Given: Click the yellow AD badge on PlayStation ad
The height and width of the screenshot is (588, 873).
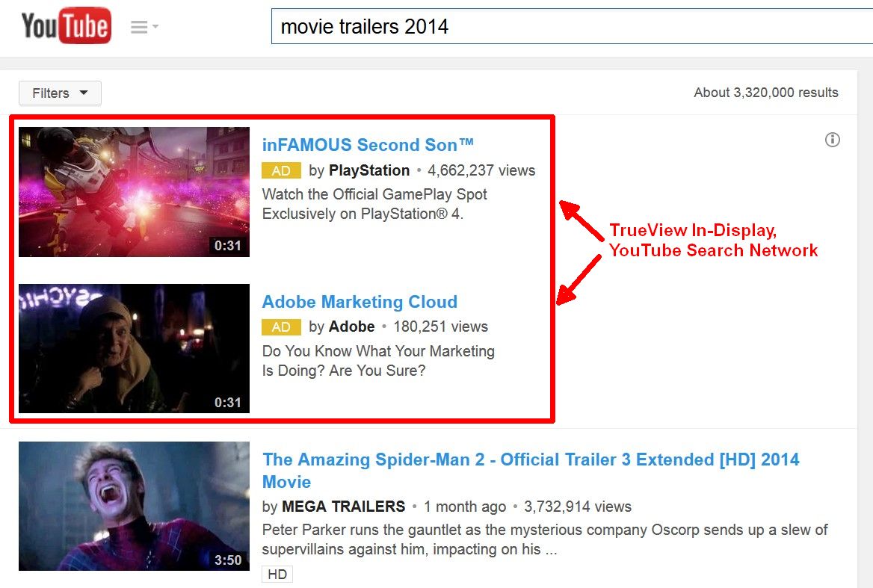Looking at the screenshot, I should tap(281, 170).
